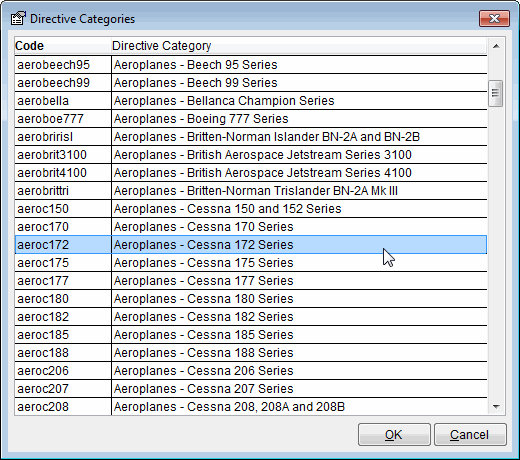Click the Directive Categories title bar icon
The image size is (520, 460).
pyautogui.click(x=18, y=19)
